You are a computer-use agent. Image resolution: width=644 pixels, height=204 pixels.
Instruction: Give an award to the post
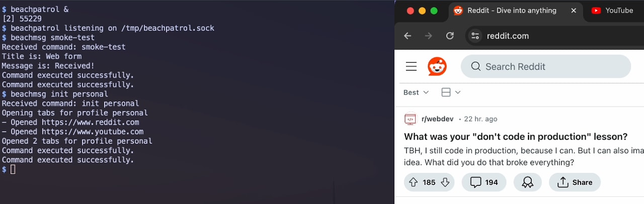click(527, 182)
